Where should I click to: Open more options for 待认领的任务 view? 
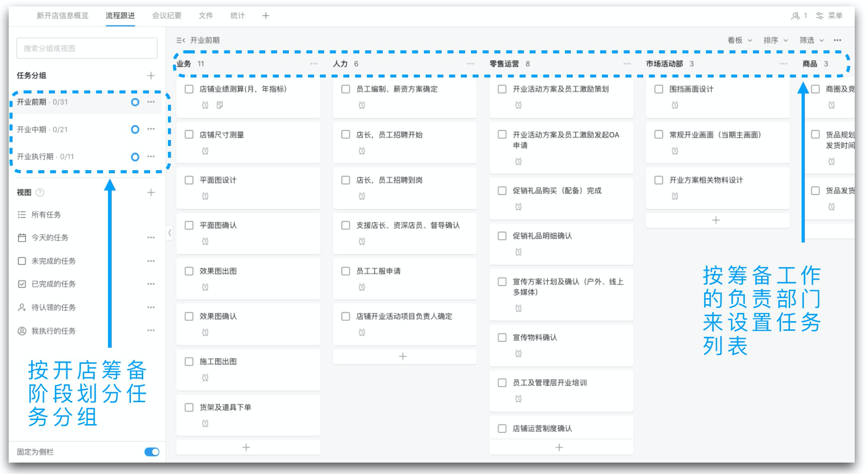tap(151, 307)
